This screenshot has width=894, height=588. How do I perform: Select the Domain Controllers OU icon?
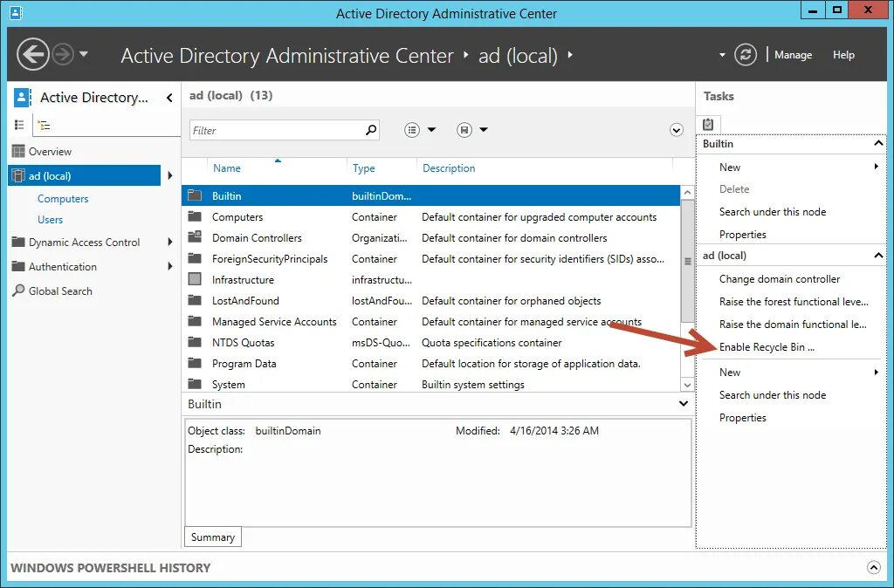(195, 236)
